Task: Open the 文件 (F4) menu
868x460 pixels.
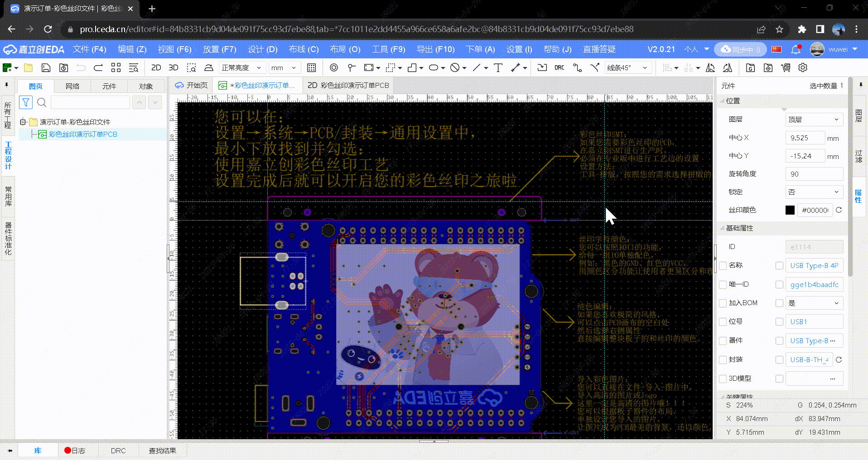Action: (90, 49)
